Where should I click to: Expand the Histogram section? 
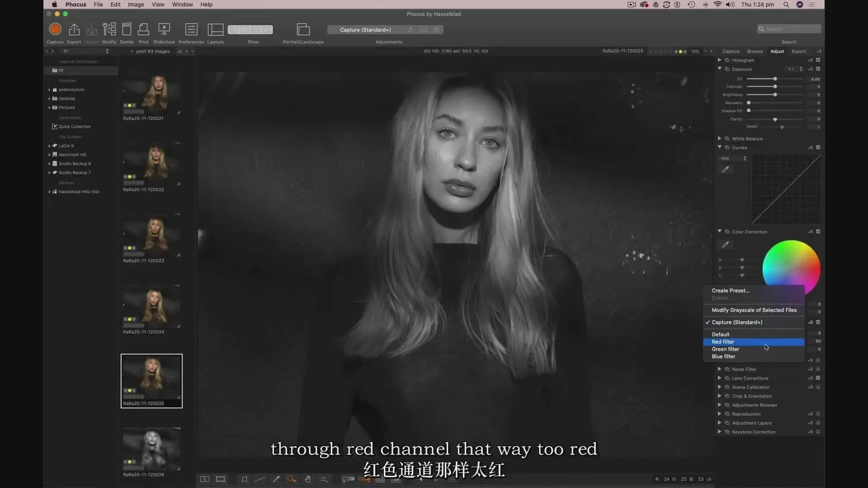point(719,60)
